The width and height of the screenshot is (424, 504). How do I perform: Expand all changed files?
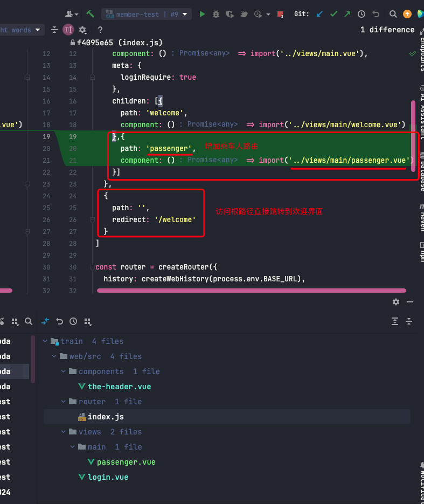395,321
